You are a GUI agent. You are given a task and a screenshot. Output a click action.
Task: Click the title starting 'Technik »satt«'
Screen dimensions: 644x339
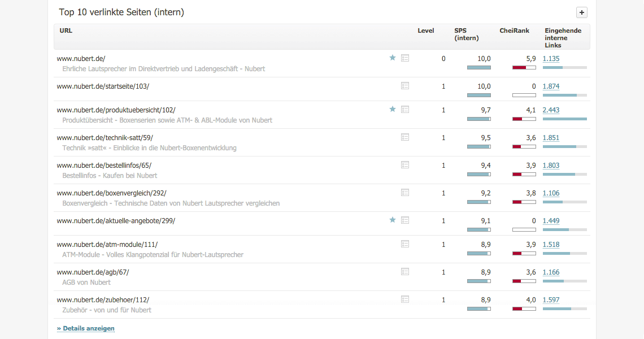click(x=149, y=148)
